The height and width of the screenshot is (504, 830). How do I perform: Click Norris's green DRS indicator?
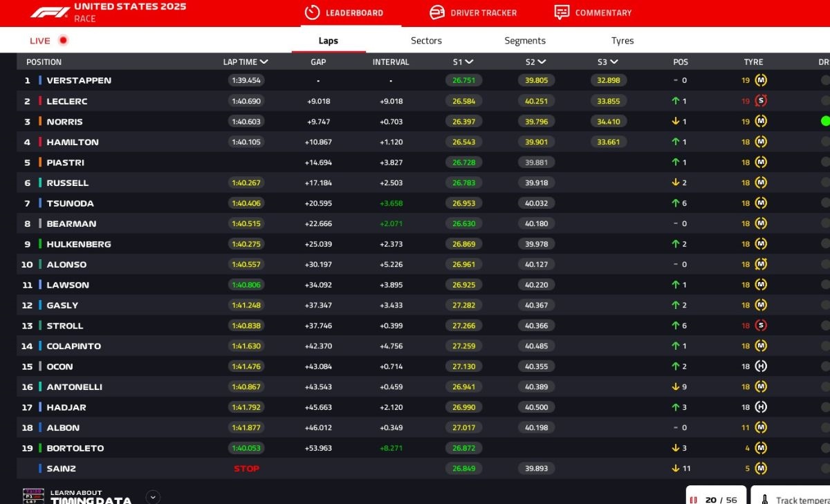coord(824,121)
